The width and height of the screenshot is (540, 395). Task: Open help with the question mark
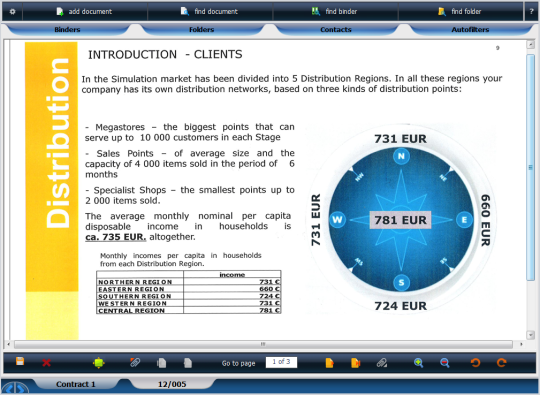click(x=531, y=11)
